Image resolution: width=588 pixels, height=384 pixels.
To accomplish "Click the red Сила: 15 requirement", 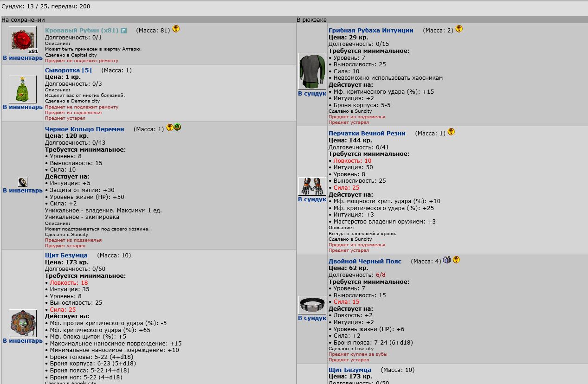I will pos(346,302).
